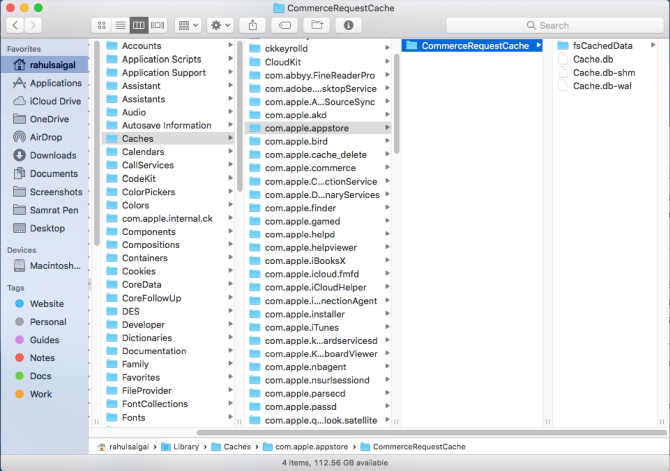
Task: Click the Share toolbar button
Action: tap(253, 26)
